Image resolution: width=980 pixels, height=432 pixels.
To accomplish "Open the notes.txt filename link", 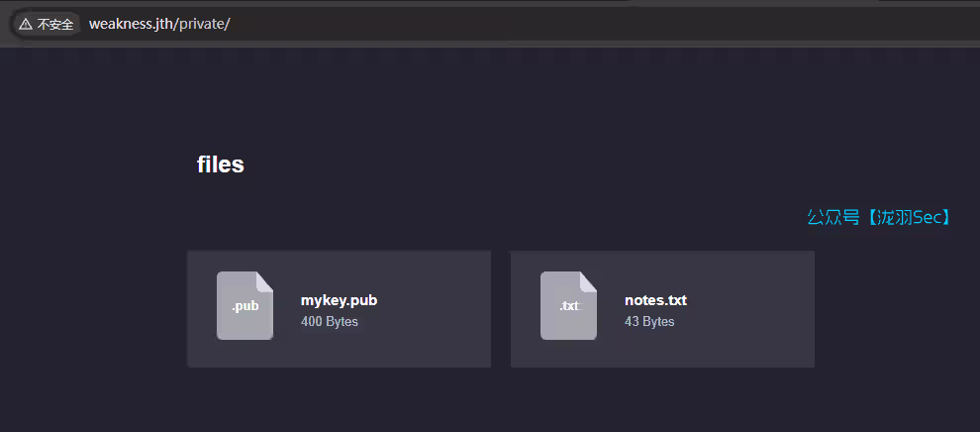I will (655, 300).
